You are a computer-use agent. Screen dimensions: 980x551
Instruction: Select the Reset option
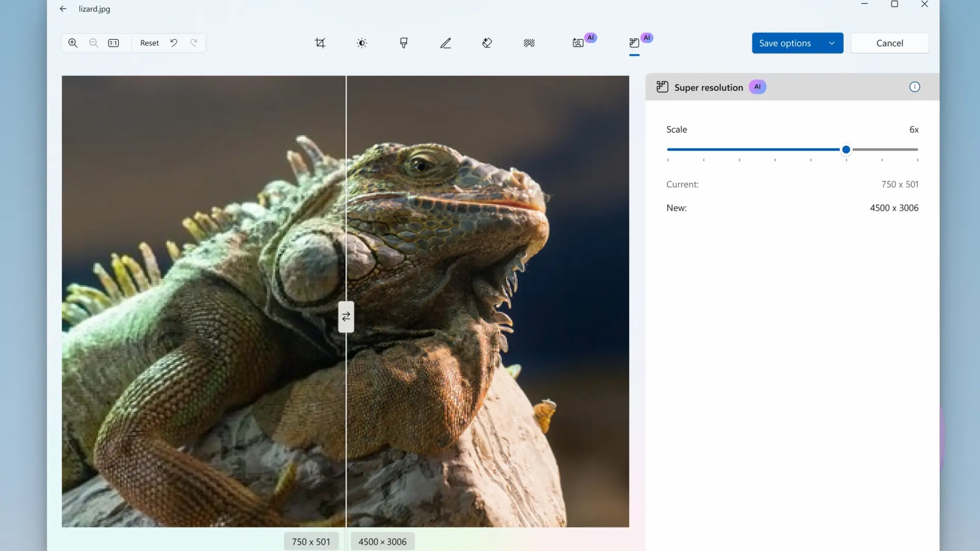point(150,42)
